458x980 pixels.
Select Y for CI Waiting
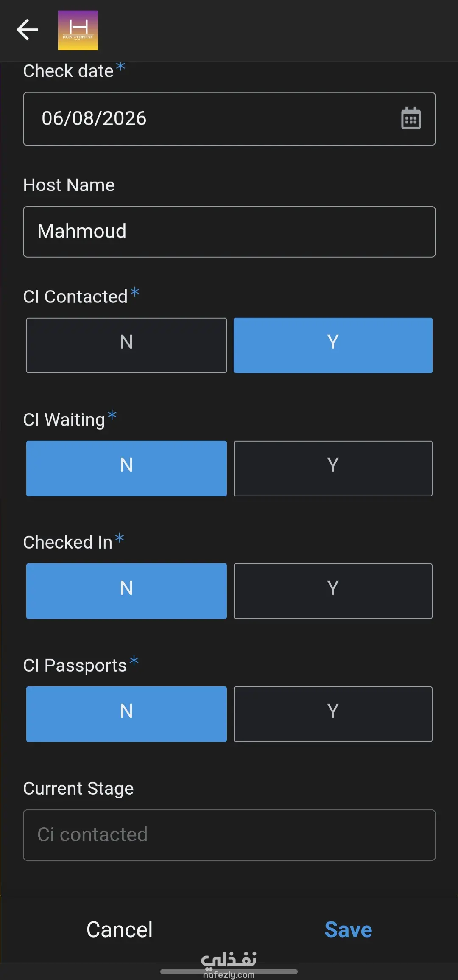(x=333, y=468)
